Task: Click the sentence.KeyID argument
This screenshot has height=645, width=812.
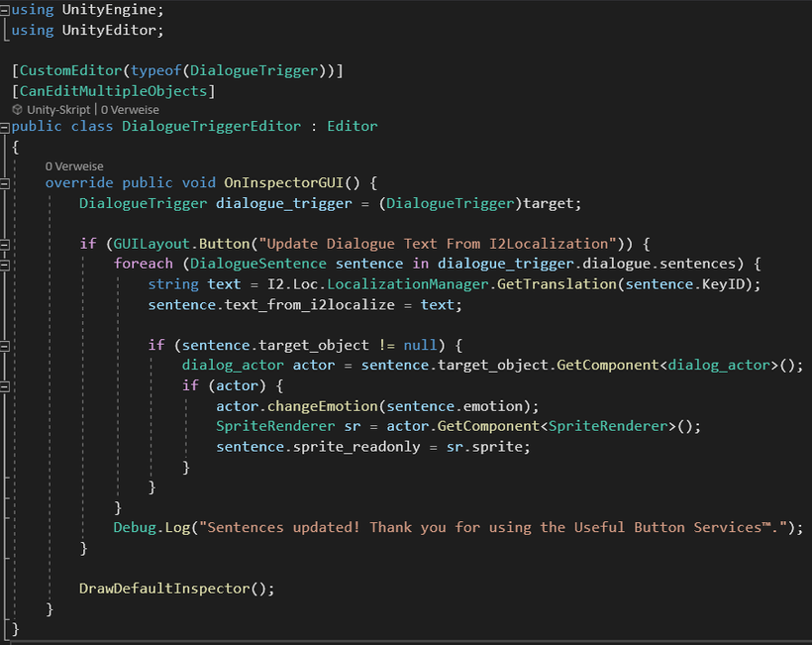Action: [x=685, y=284]
